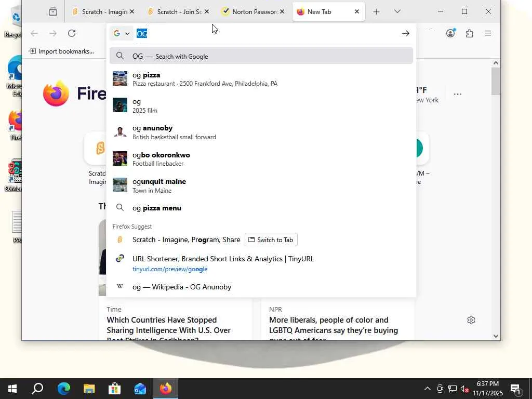Image resolution: width=532 pixels, height=399 pixels.
Task: Click the Switch to Tab button
Action: tap(271, 240)
